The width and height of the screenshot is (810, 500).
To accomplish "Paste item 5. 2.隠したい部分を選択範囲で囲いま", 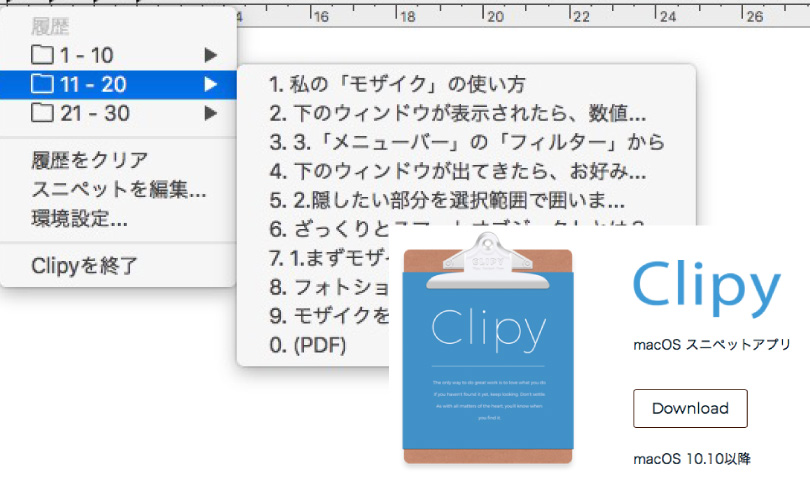I will coord(466,200).
